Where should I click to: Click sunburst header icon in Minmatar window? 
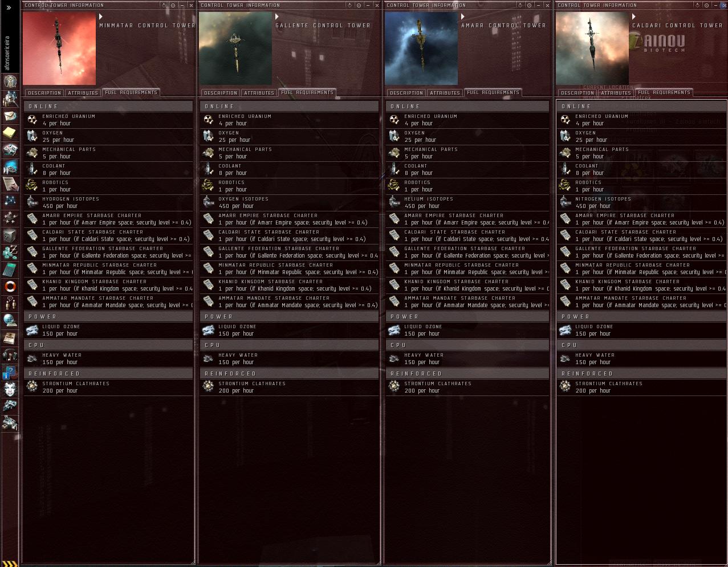[x=164, y=5]
